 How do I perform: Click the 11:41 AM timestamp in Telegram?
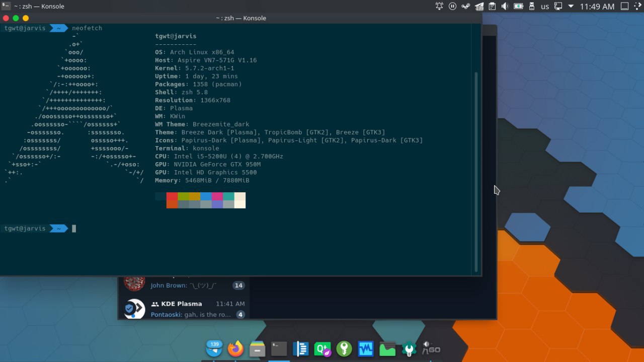click(x=230, y=304)
